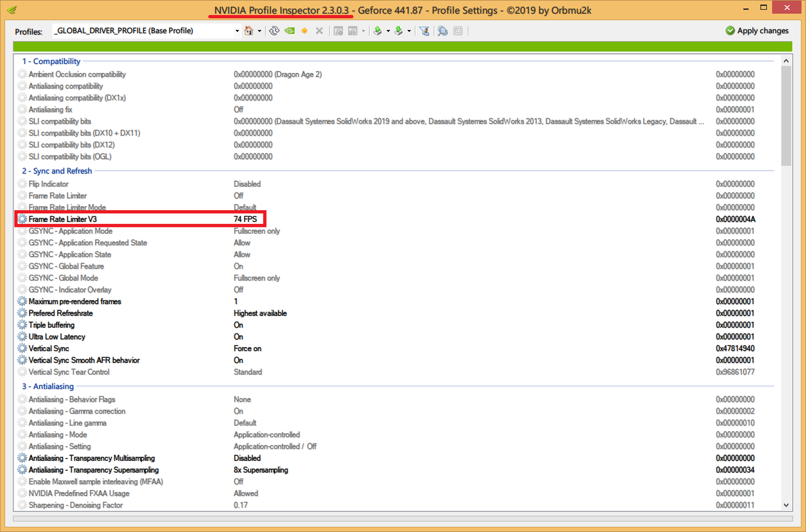Image resolution: width=806 pixels, height=532 pixels.
Task: Click the vertical scrollbar thumb
Action: click(x=786, y=116)
